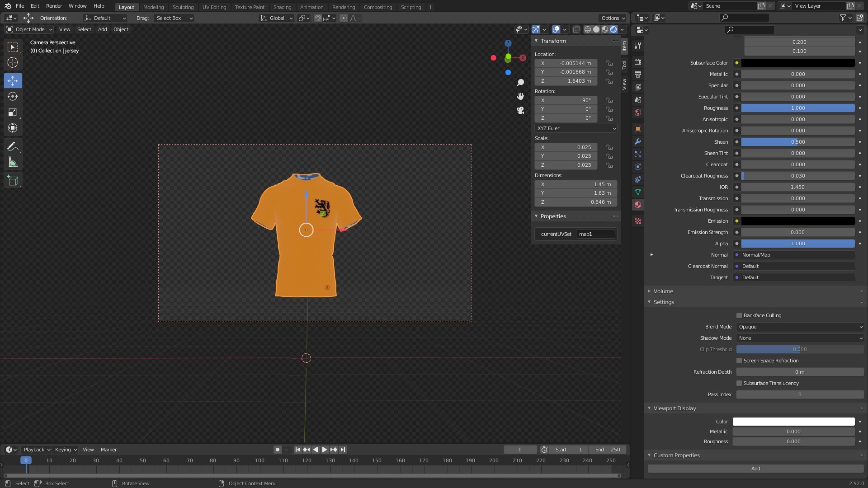Click the viewport zoom magnifier icon

coord(520,83)
